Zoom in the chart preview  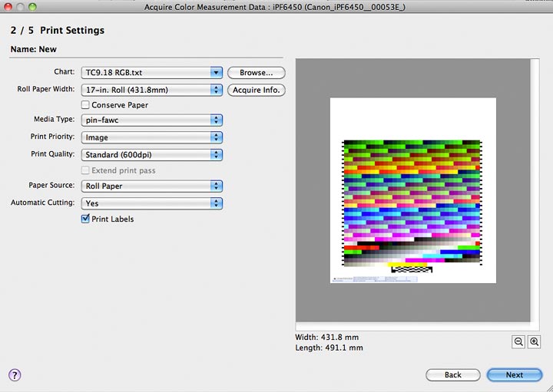click(535, 341)
